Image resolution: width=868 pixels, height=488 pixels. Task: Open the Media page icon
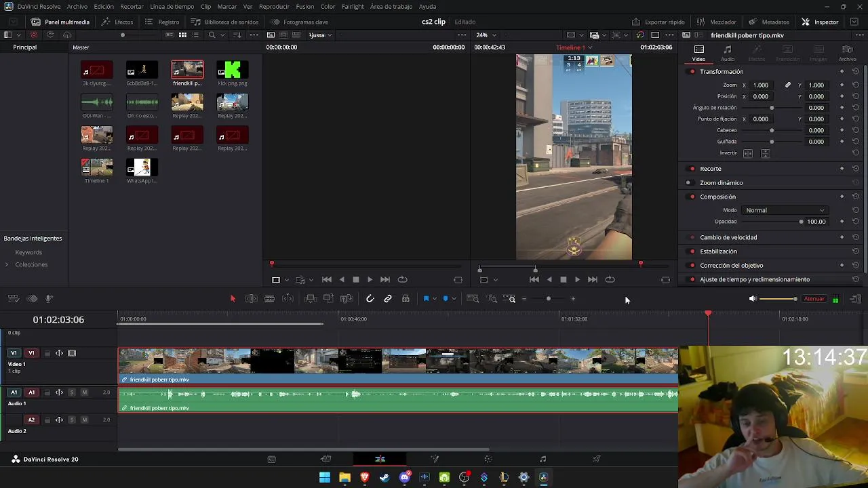pos(271,459)
